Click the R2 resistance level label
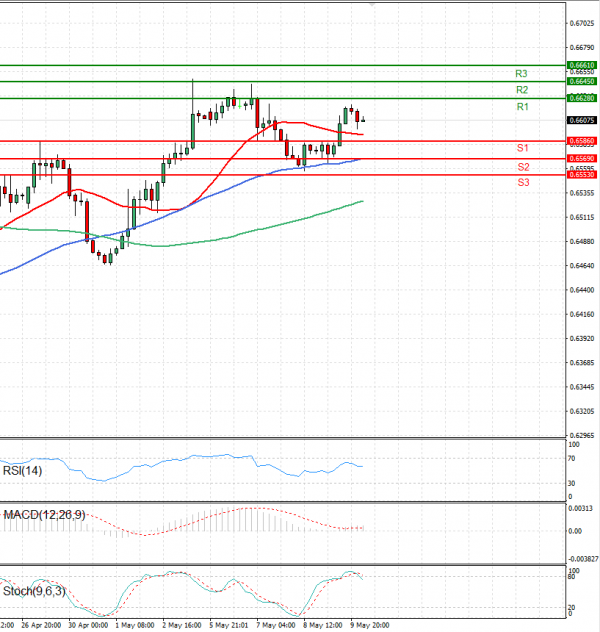The width and height of the screenshot is (600, 632). pos(522,90)
